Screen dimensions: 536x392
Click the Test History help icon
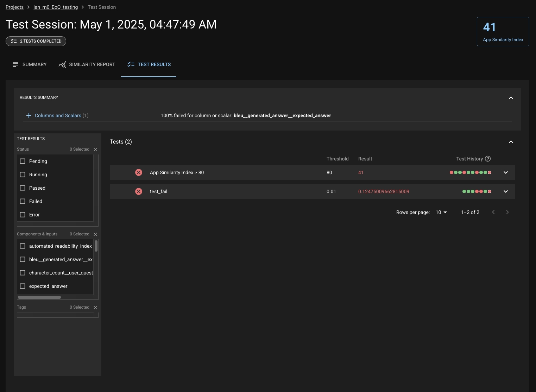488,159
